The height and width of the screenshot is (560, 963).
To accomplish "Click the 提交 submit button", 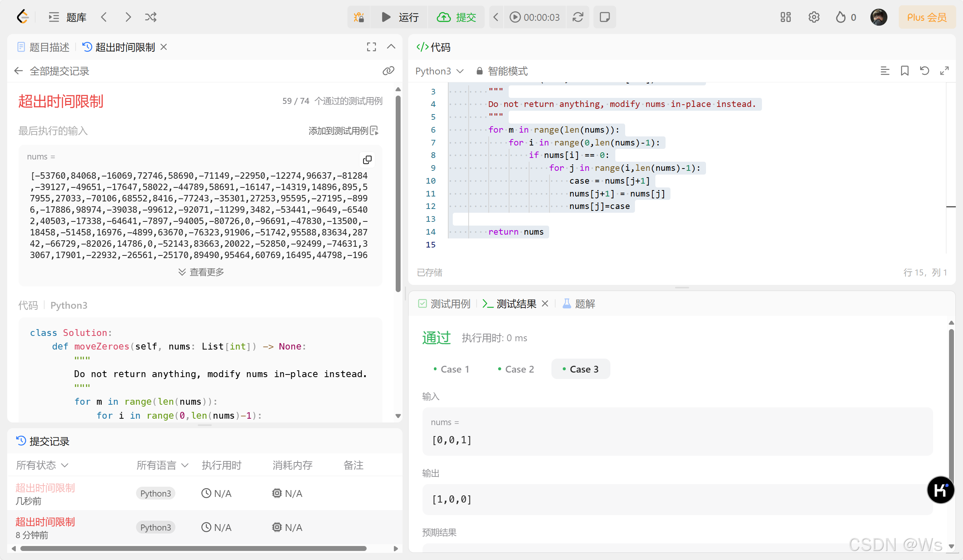I will [x=456, y=17].
